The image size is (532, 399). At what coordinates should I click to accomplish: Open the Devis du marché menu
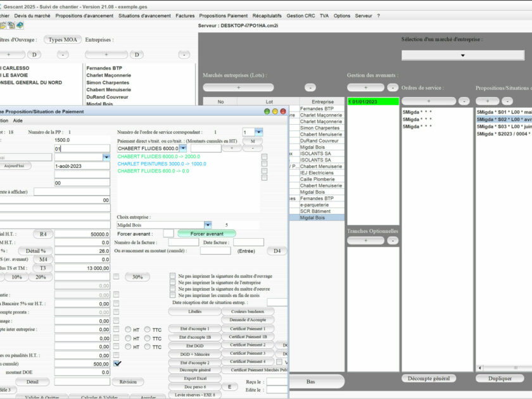[32, 16]
